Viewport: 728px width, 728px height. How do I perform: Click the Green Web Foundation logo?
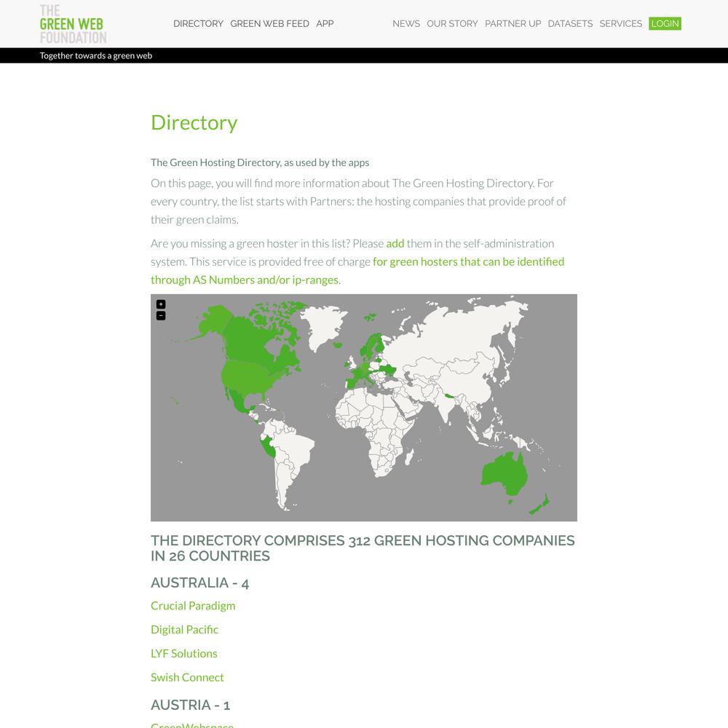[73, 24]
